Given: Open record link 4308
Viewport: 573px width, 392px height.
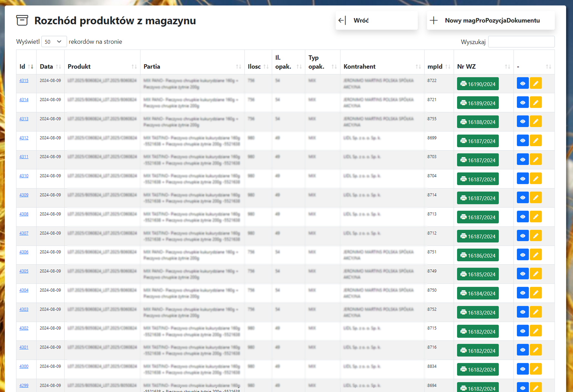Looking at the screenshot, I should [24, 214].
